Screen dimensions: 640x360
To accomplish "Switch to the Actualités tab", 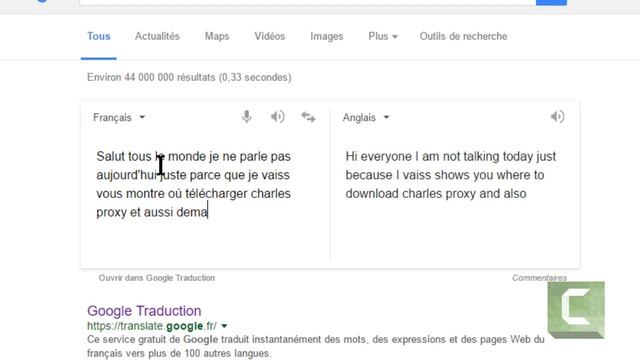I will 157,36.
